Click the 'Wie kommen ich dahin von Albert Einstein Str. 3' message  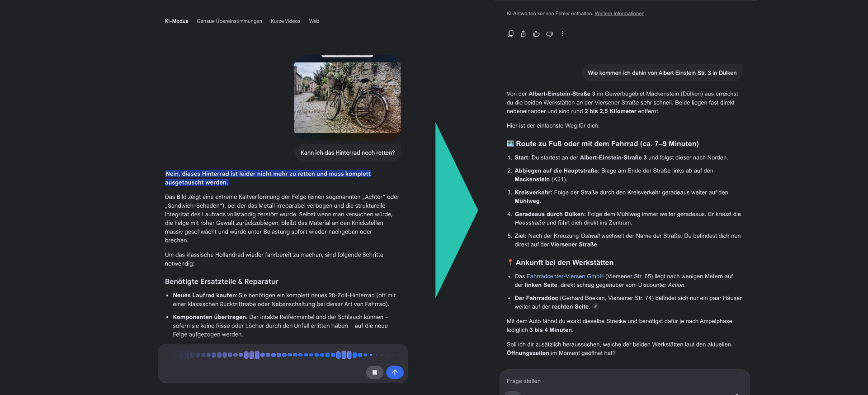pyautogui.click(x=662, y=73)
